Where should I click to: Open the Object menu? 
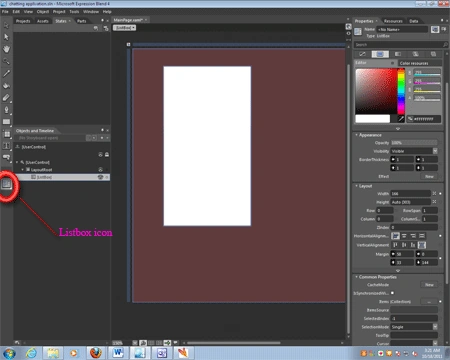tap(43, 12)
